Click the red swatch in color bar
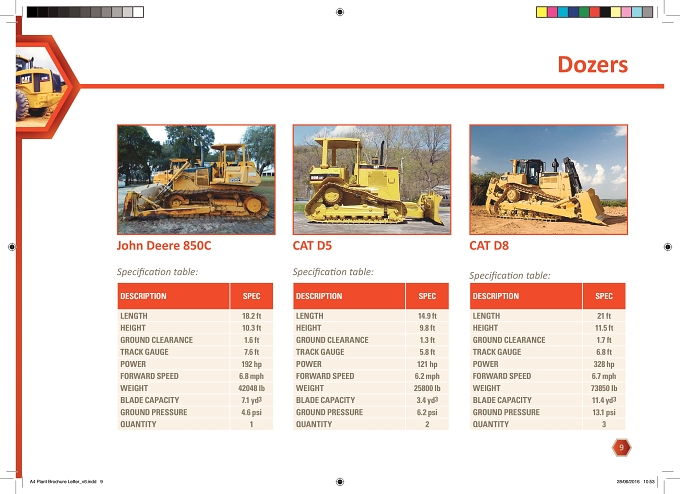The width and height of the screenshot is (680, 494). tap(595, 12)
